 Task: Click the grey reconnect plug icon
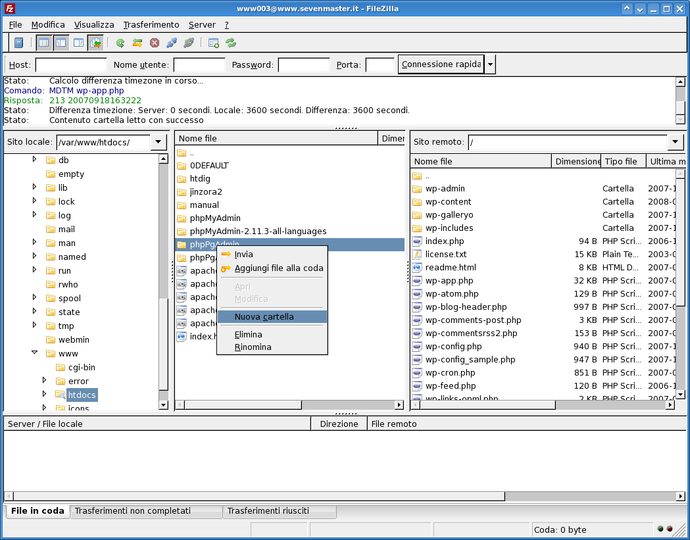(x=189, y=43)
